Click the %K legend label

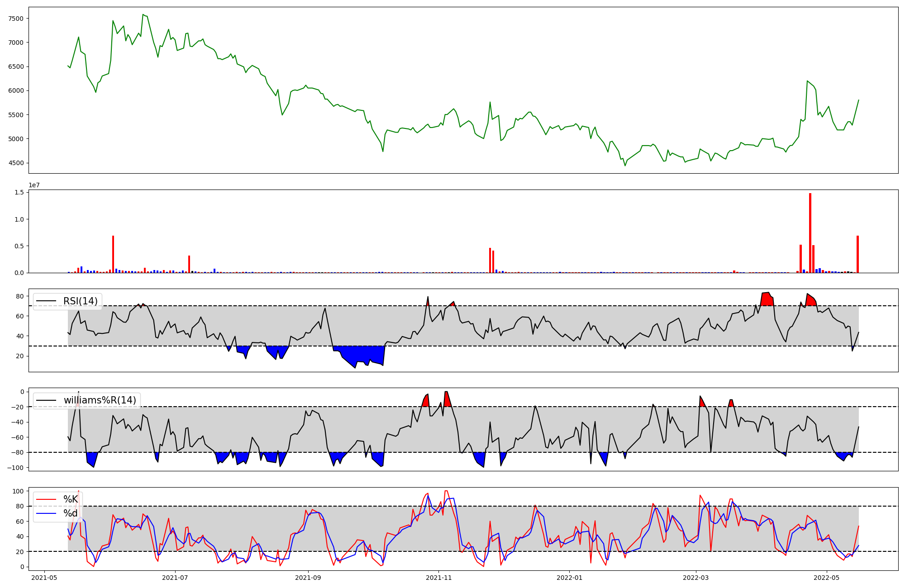pos(71,499)
